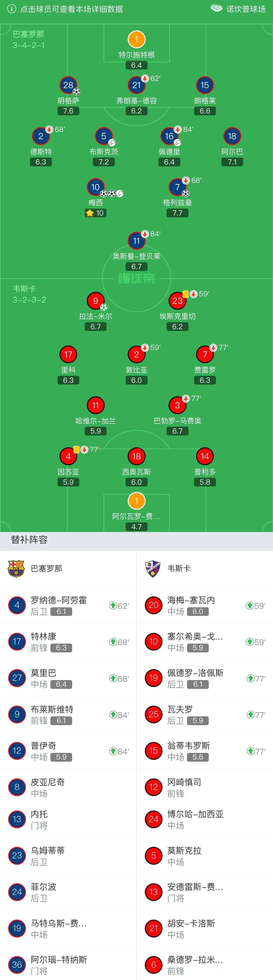Tap the 巴塞罗那 team name in substitutes

[x=46, y=568]
